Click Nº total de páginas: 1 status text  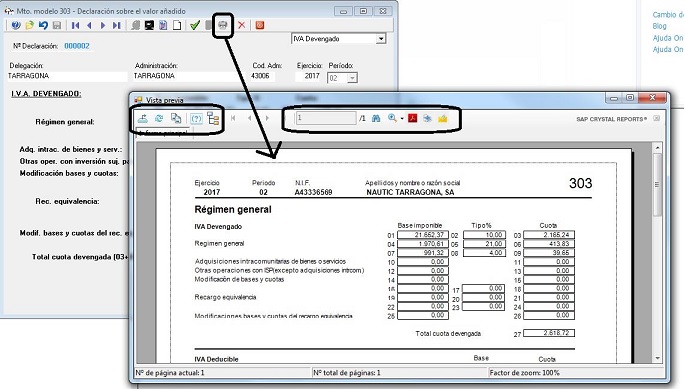coord(347,373)
